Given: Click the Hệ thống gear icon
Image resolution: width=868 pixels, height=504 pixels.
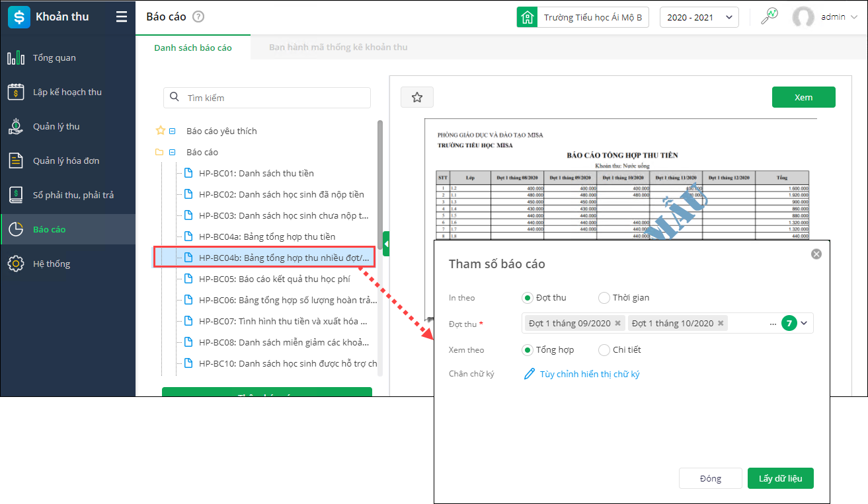Looking at the screenshot, I should click(x=16, y=264).
